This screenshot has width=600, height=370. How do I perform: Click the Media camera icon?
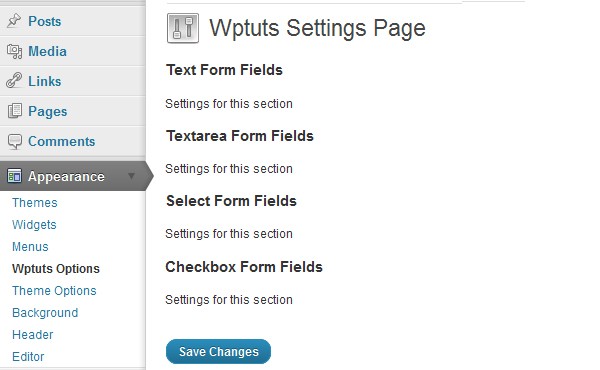click(15, 51)
